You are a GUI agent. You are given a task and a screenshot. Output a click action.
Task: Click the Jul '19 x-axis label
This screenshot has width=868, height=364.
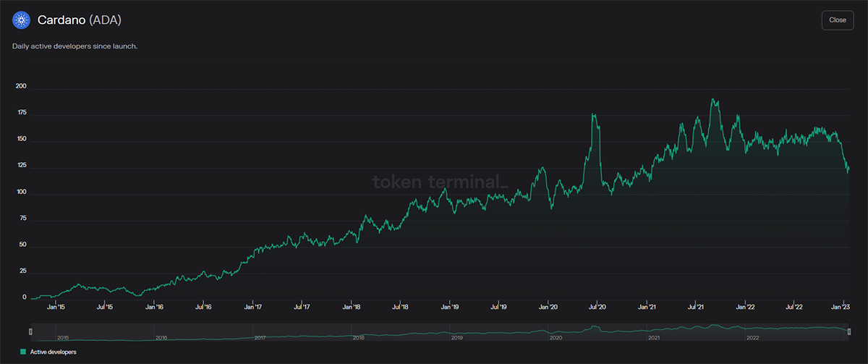pyautogui.click(x=498, y=307)
